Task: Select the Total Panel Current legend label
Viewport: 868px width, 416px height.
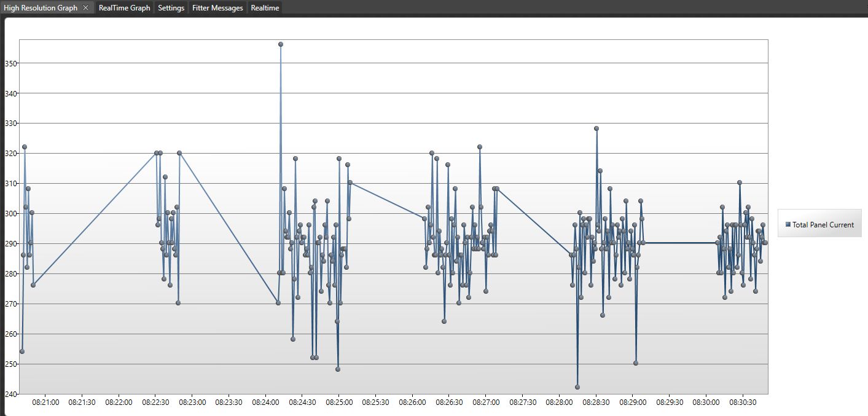Action: click(x=823, y=225)
